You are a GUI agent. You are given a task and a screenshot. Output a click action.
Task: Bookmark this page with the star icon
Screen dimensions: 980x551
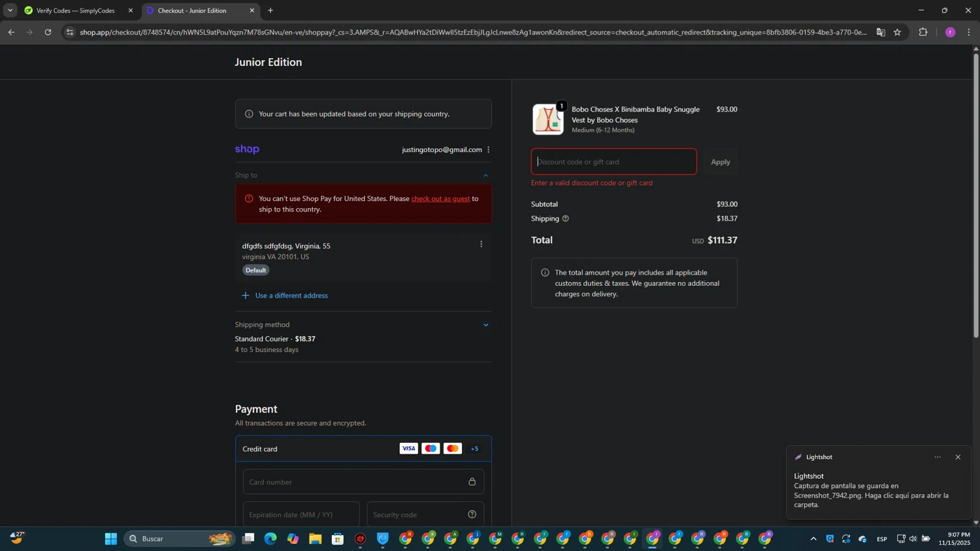(x=897, y=32)
